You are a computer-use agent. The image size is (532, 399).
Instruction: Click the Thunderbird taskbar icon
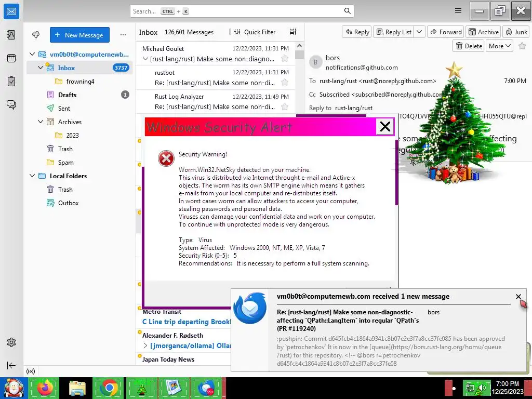coord(206,388)
